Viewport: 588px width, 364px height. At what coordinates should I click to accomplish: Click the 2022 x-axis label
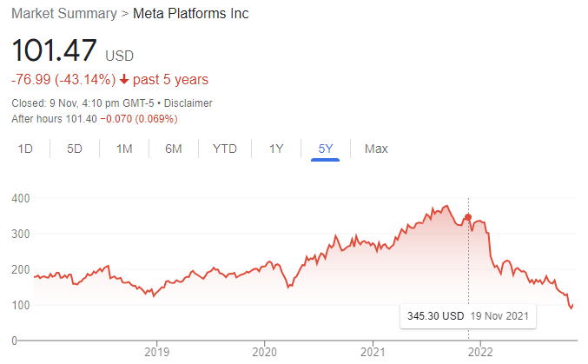(480, 352)
